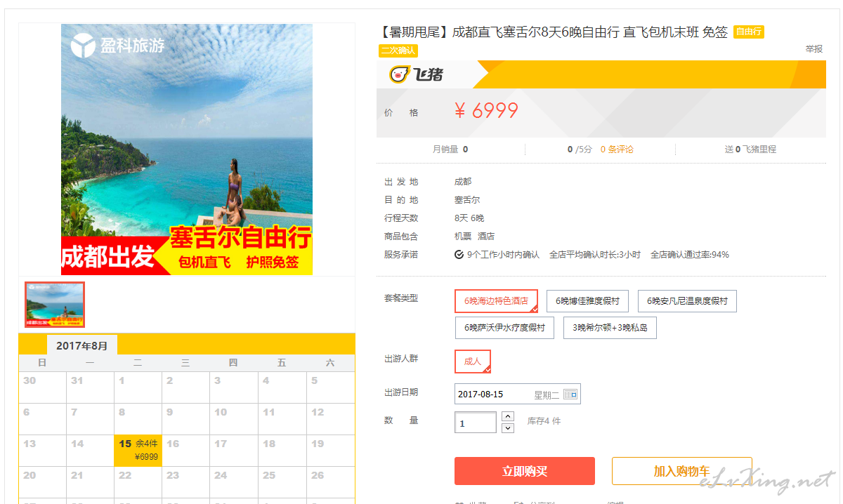This screenshot has height=504, width=843.
Task: Increase quantity with the up arrow
Action: click(509, 416)
